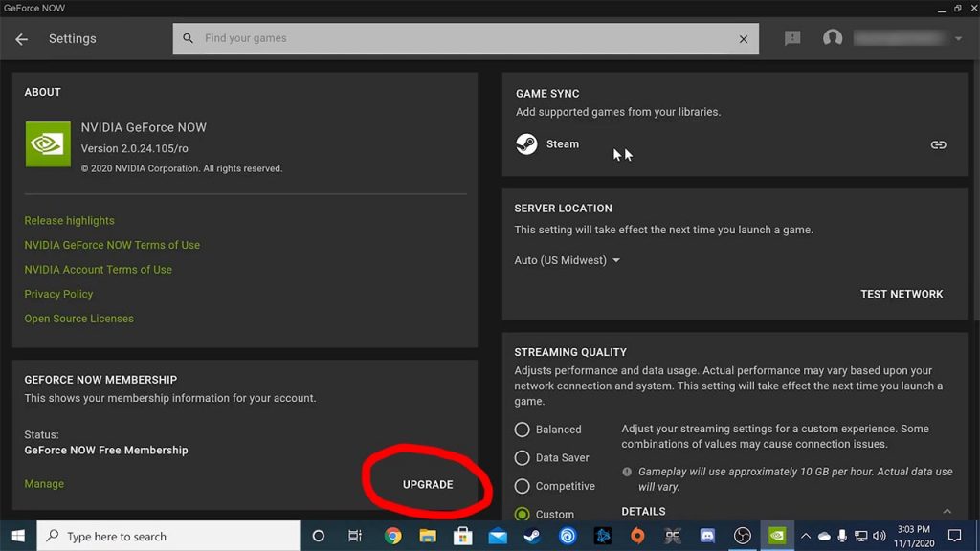Open the Open Source Licenses link
Viewport: 980px width, 551px height.
[78, 319]
